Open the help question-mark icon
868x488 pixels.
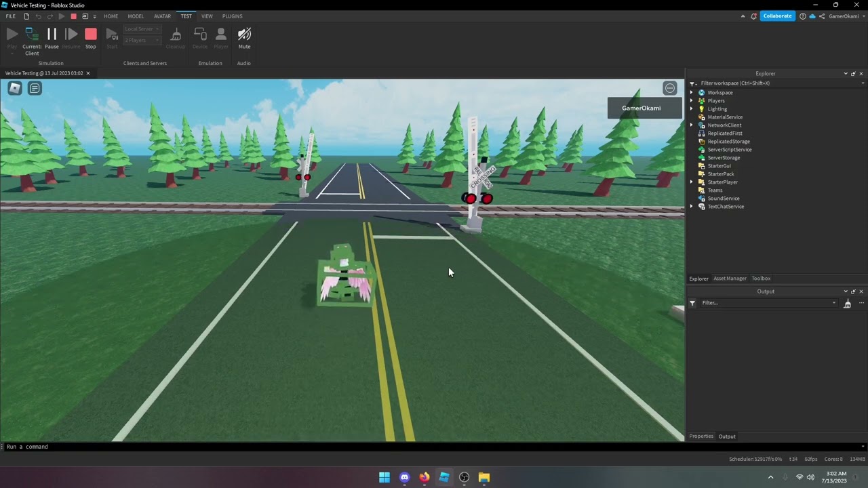coord(803,16)
